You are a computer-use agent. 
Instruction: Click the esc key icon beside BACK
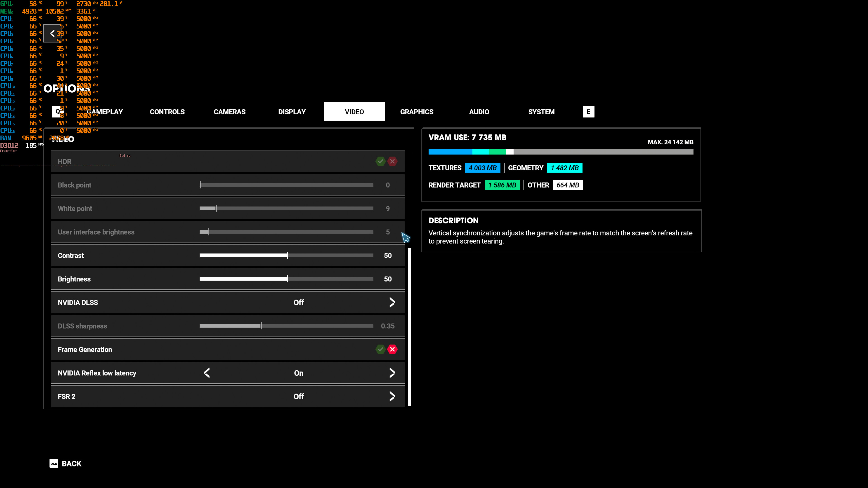54,463
